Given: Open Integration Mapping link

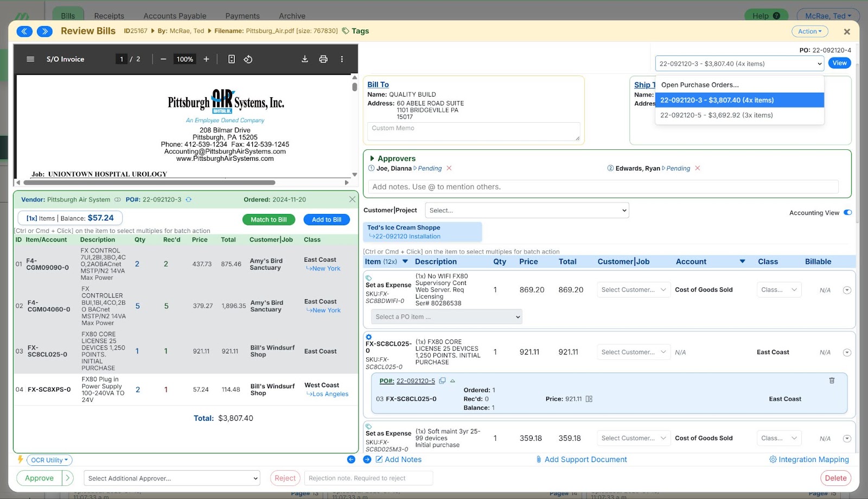Looking at the screenshot, I should coord(809,459).
